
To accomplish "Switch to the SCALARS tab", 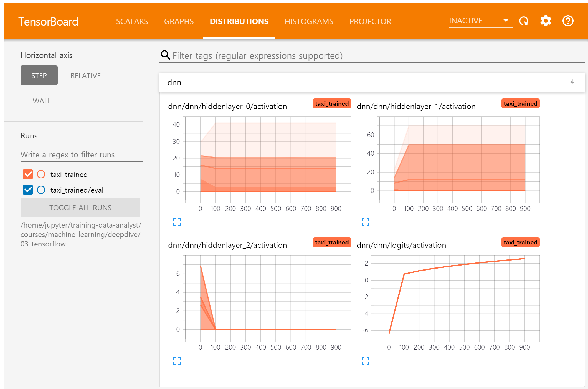I will (x=132, y=21).
